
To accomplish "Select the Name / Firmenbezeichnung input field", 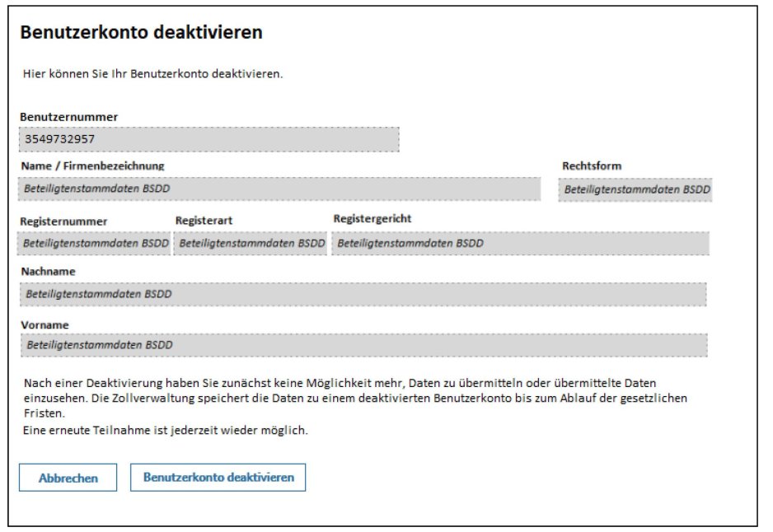I will 279,189.
